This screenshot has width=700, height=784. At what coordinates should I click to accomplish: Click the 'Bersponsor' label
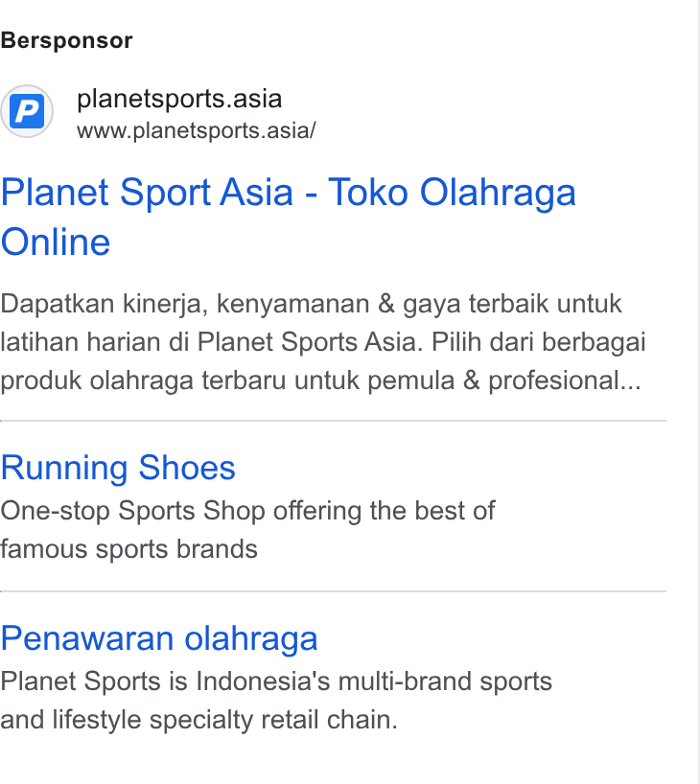(66, 40)
